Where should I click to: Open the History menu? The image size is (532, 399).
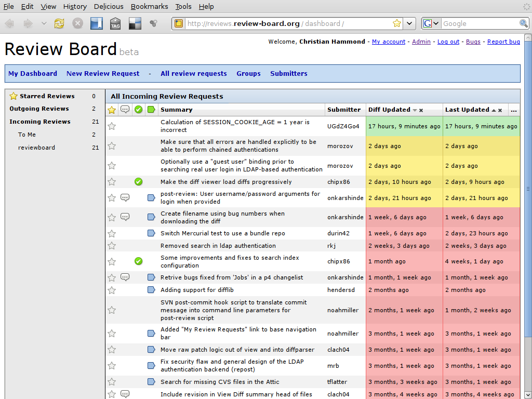[x=75, y=6]
